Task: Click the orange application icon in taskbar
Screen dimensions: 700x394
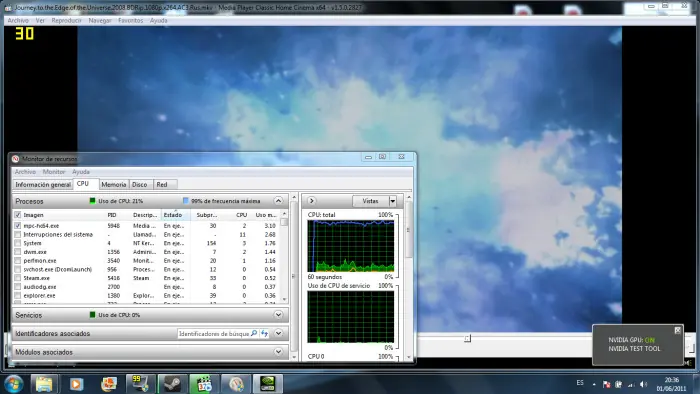Action: [108, 384]
